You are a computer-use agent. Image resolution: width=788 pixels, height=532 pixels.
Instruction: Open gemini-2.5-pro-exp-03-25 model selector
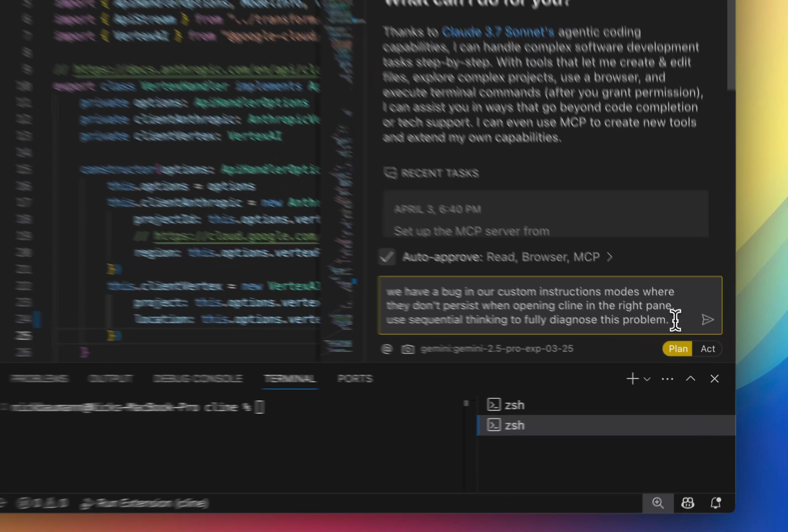click(497, 349)
